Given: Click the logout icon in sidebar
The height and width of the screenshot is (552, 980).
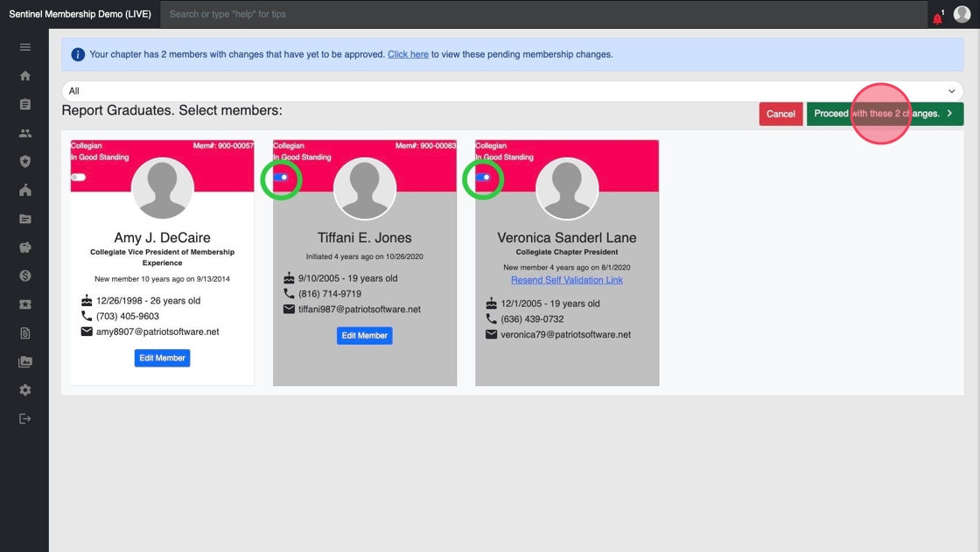Looking at the screenshot, I should click(x=25, y=419).
